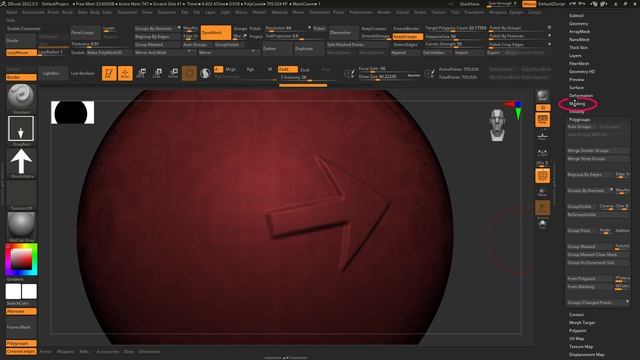Image resolution: width=640 pixels, height=360 pixels.
Task: Click the ZRemesher button
Action: coord(343,32)
